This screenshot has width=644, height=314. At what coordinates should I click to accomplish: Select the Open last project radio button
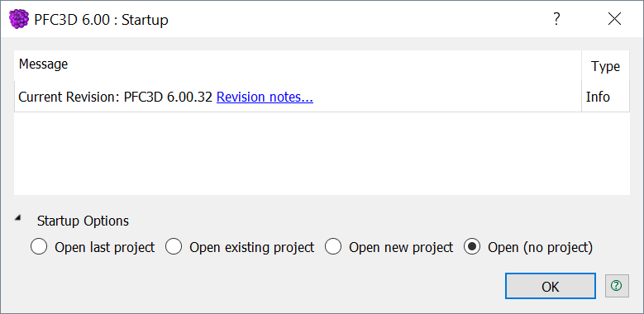[x=39, y=247]
